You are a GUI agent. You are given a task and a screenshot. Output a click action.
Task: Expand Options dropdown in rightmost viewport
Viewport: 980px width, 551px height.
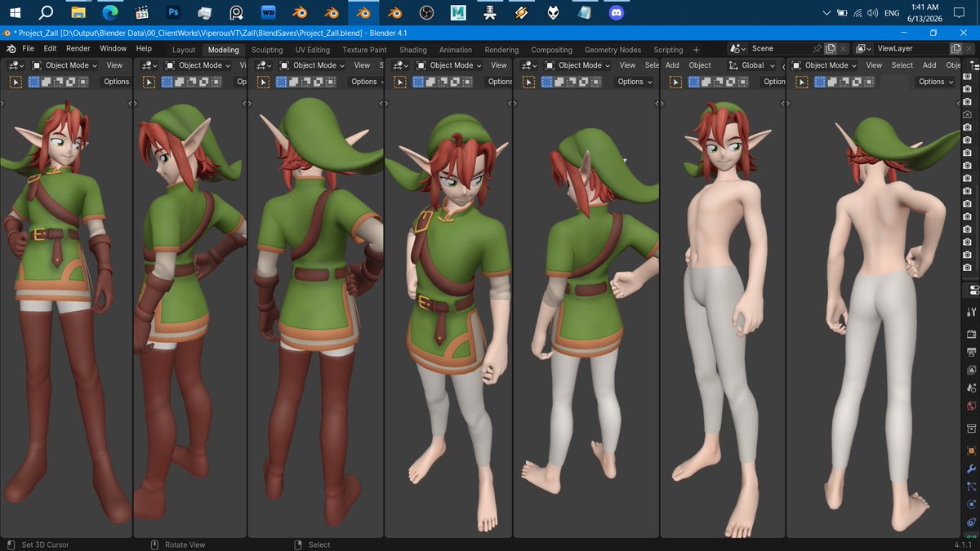tap(935, 82)
